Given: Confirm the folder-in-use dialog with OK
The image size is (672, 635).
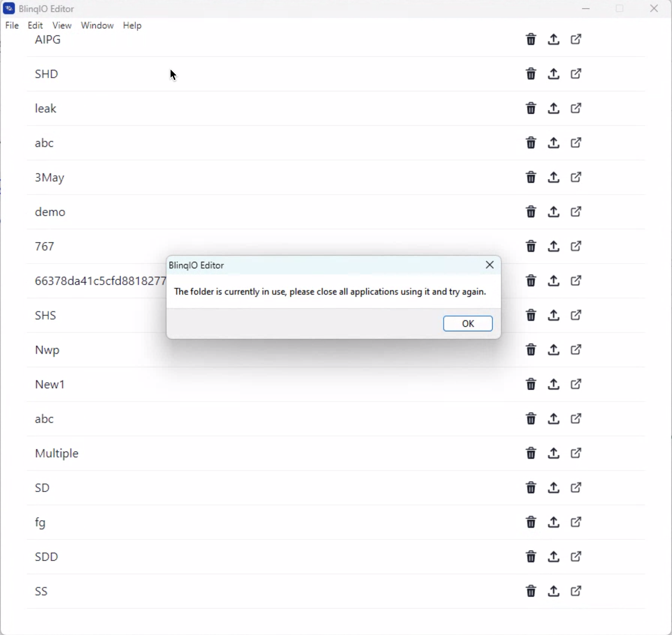Looking at the screenshot, I should pos(468,324).
